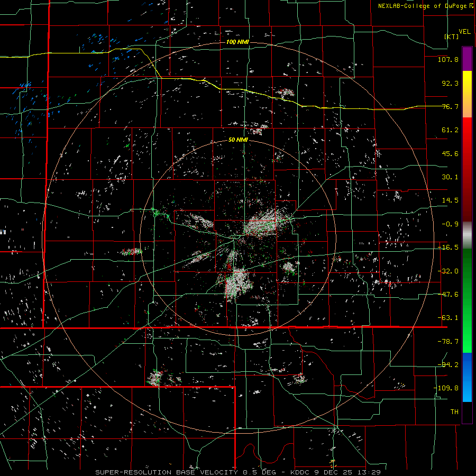Click the -63.1 velocity scale value
Viewport: 476px width, 476px height.
tap(448, 318)
